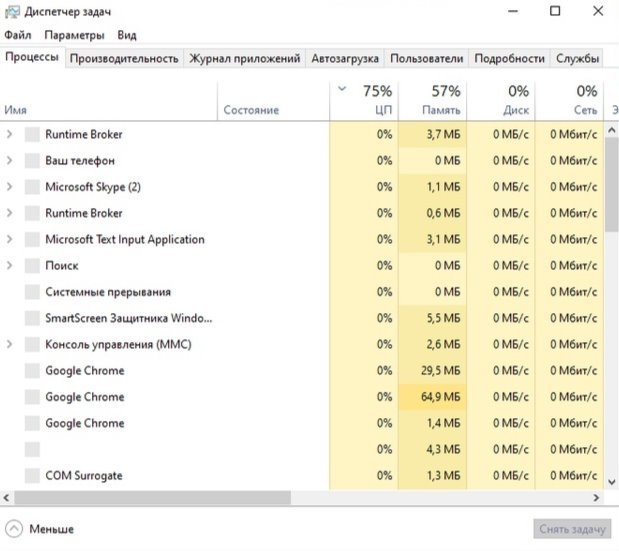Expand the Microsoft Skype (2) group
The image size is (619, 551).
pyautogui.click(x=10, y=187)
